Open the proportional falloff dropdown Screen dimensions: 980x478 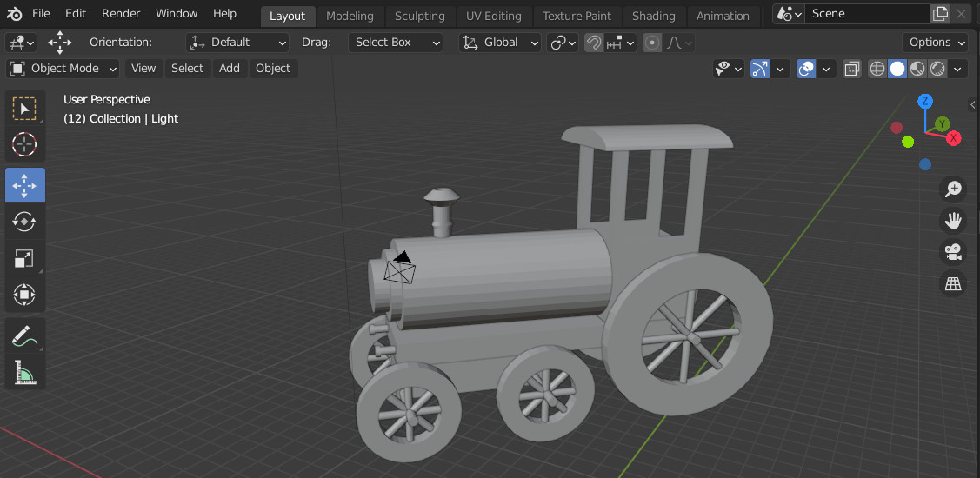point(679,43)
